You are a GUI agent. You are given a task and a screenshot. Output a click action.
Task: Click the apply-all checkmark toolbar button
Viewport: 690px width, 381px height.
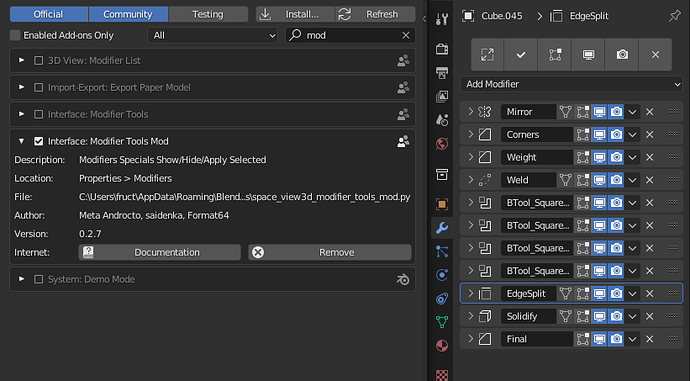pos(521,55)
